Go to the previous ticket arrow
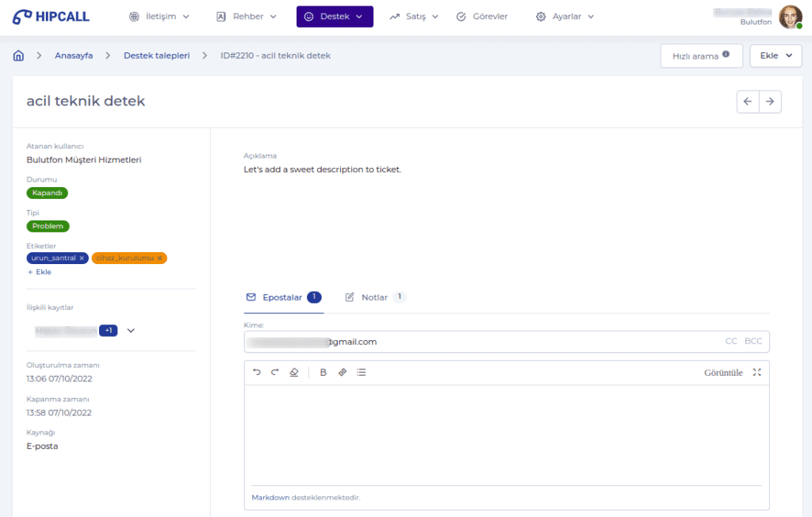Screen dimensions: 812x517 748,101
